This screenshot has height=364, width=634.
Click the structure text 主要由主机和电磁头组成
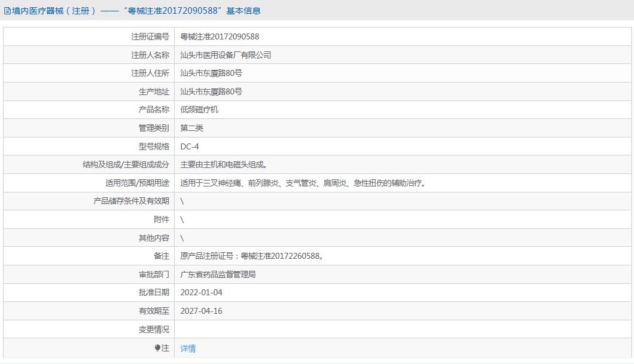[223, 165]
